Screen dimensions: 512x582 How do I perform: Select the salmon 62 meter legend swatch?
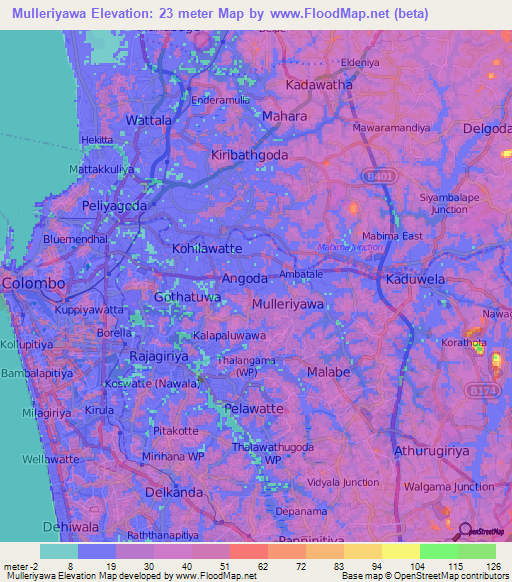click(287, 551)
